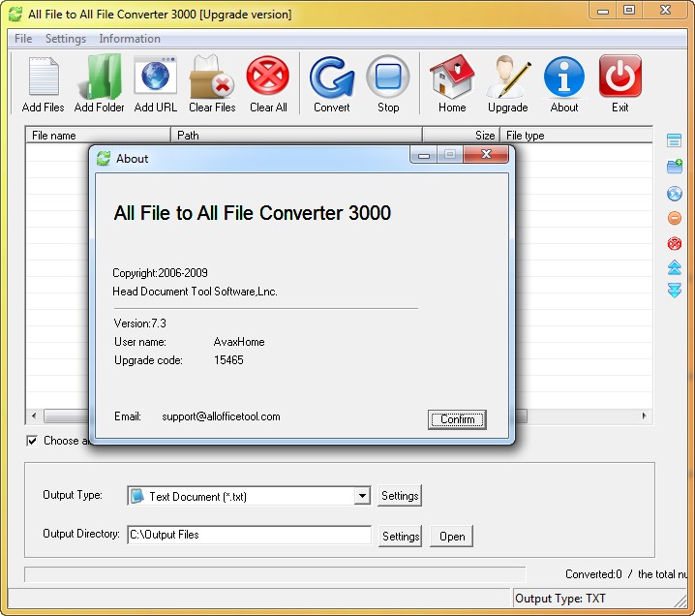Open the Information menu
Screen dimensions: 695x616
coord(130,39)
